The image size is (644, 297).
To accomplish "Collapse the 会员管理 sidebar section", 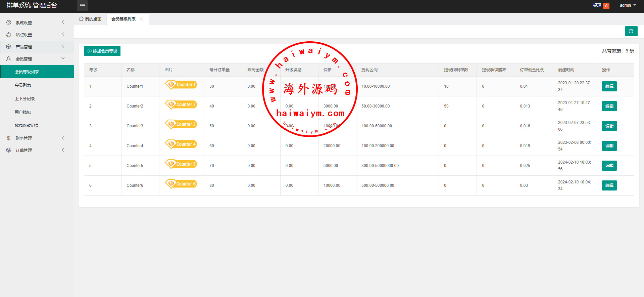I will [x=37, y=59].
